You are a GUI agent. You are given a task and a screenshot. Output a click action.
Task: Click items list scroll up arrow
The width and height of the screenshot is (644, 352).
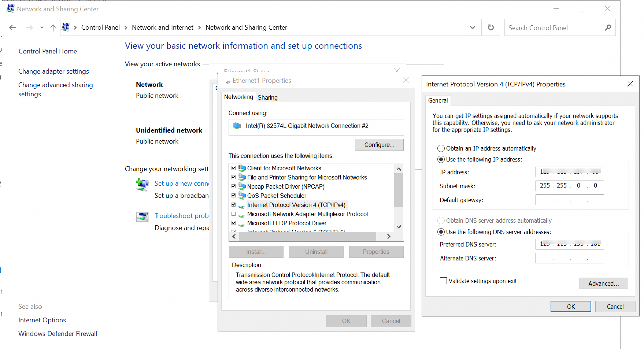(x=399, y=169)
